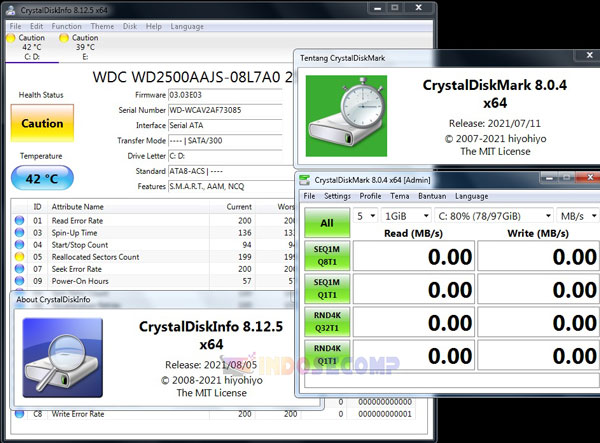Click the SEQ1M Q8T1 read result 0.00
The image size is (600, 443).
414,256
